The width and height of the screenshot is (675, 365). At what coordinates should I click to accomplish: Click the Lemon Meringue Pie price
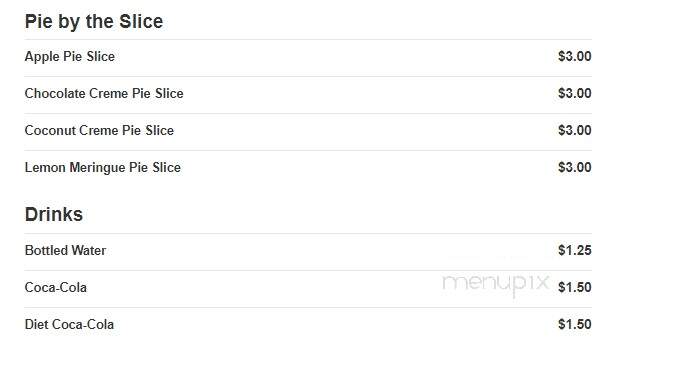click(x=575, y=167)
